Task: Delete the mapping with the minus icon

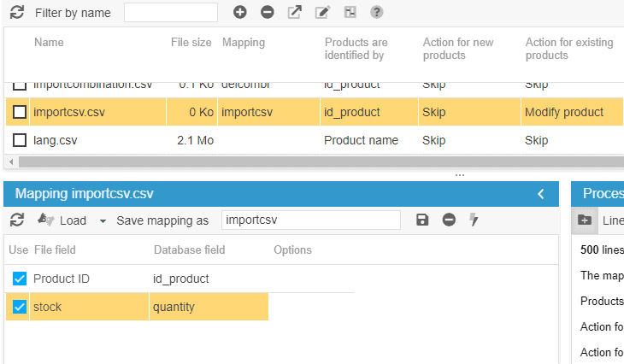Action: pos(449,220)
